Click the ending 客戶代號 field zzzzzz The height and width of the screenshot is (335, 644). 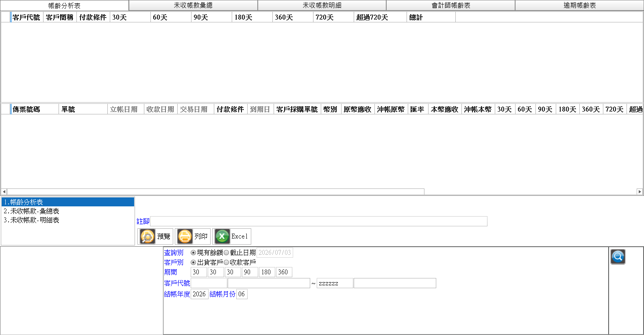(x=335, y=283)
